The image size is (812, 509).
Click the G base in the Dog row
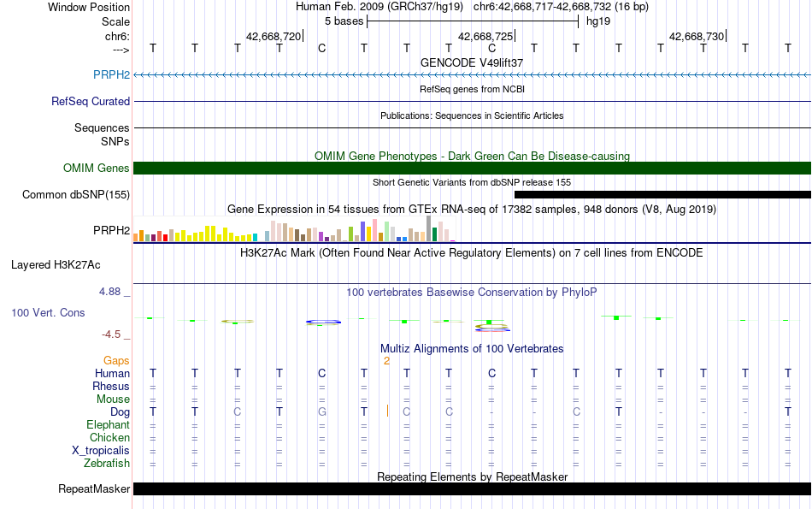322,411
